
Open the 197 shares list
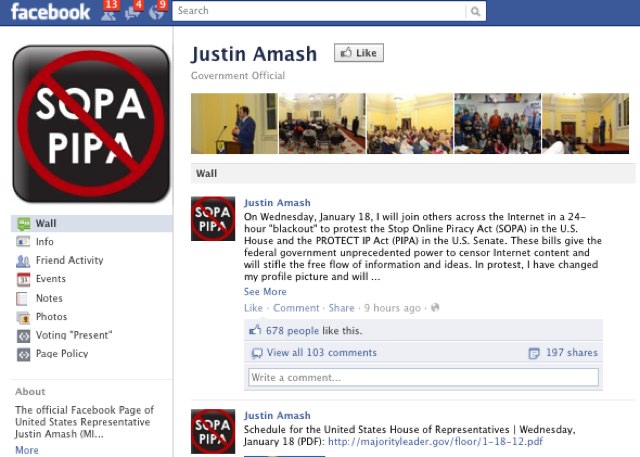coord(572,353)
